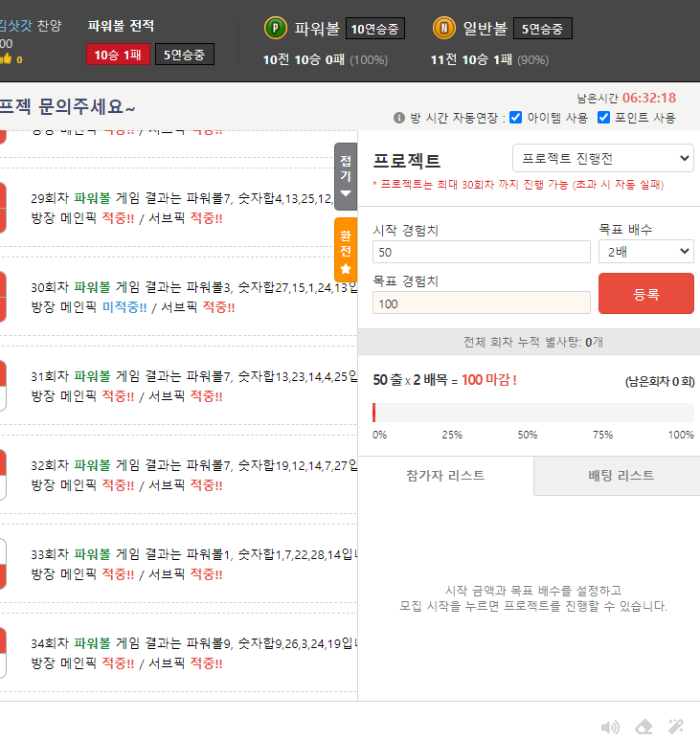
Task: Click the 31회차 파워볼 result message
Action: (193, 386)
